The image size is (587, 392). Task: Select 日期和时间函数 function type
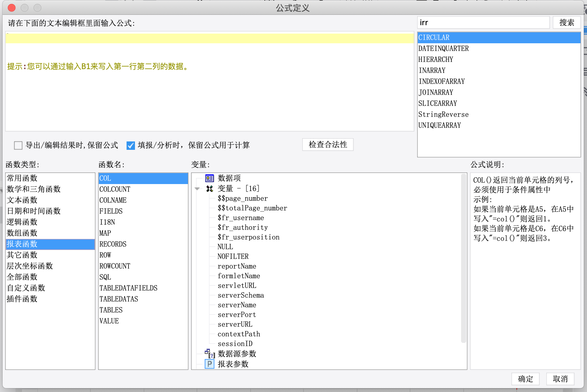pyautogui.click(x=50, y=211)
